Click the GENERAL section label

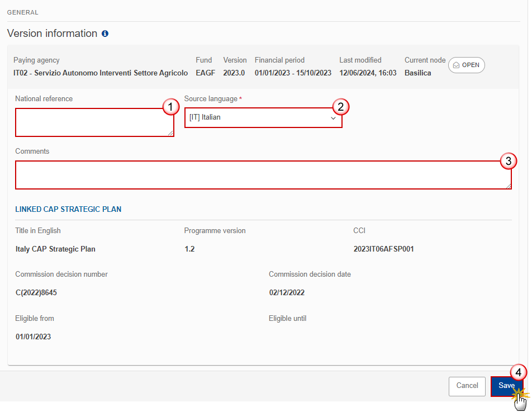click(23, 12)
